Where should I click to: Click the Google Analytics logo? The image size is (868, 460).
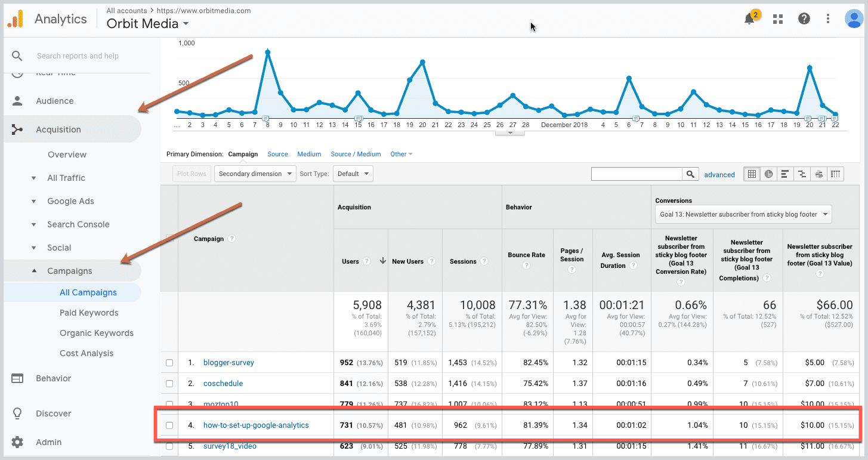(15, 18)
